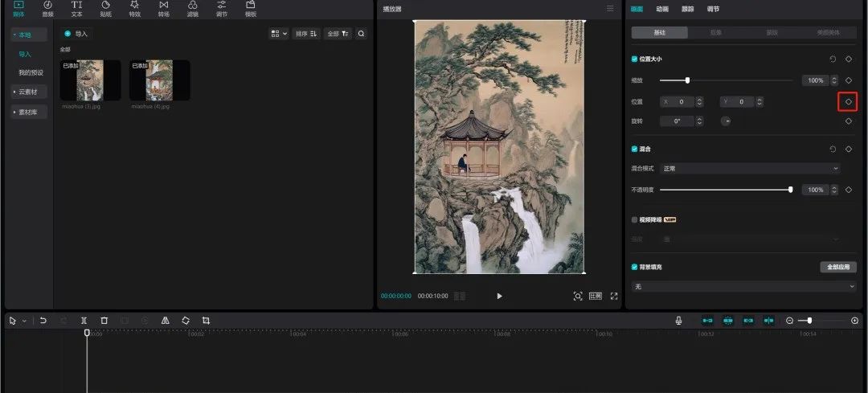Click the undo arrow in timeline toolbar
This screenshot has height=393, width=868.
click(43, 321)
